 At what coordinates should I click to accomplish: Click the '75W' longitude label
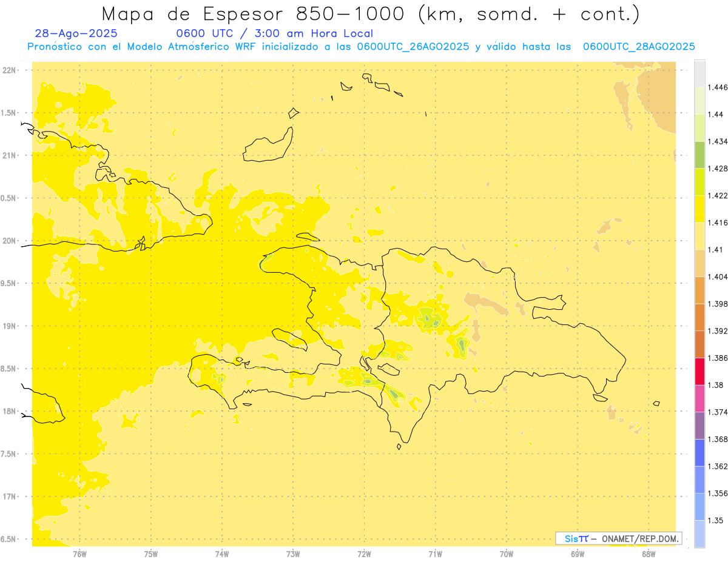click(x=150, y=554)
